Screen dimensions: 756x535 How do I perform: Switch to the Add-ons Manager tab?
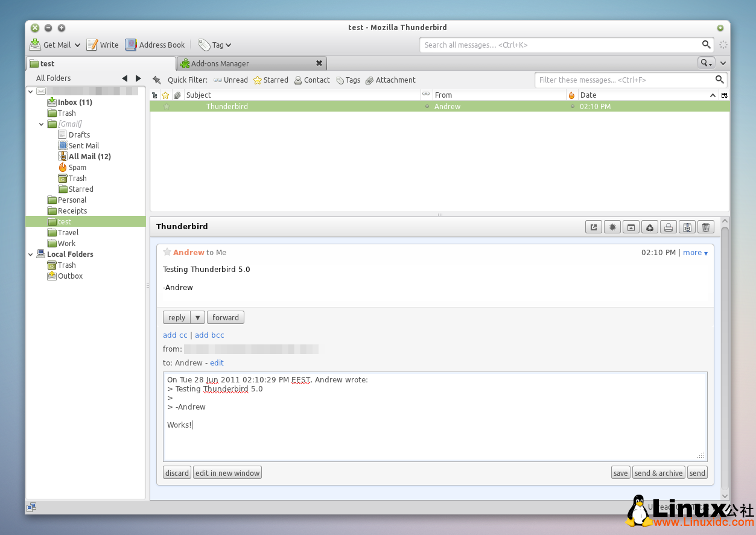pyautogui.click(x=221, y=63)
